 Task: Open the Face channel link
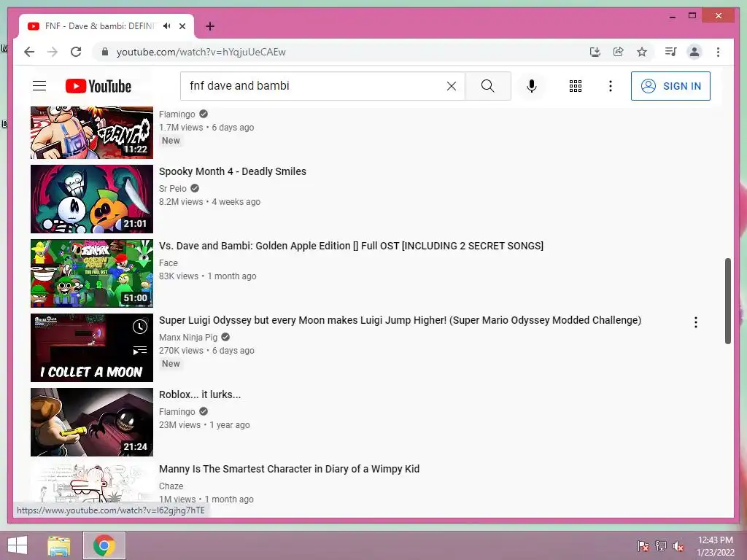(169, 262)
